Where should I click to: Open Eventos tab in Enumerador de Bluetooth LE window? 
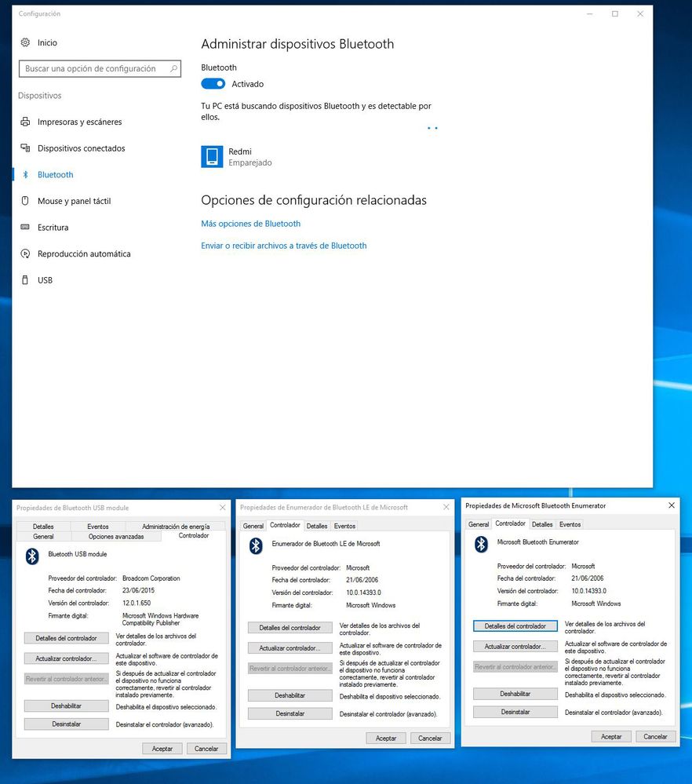(x=344, y=526)
